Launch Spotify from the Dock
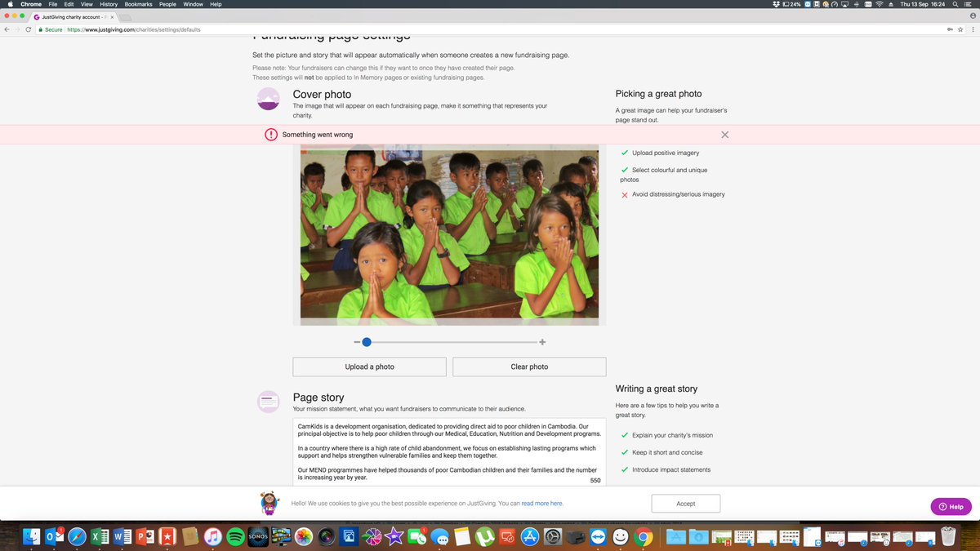Screen dimensions: 980x551 point(235,536)
